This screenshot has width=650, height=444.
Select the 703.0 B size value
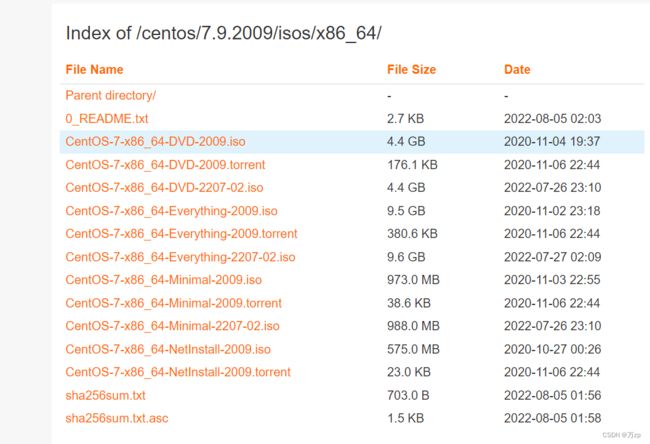[x=408, y=395]
